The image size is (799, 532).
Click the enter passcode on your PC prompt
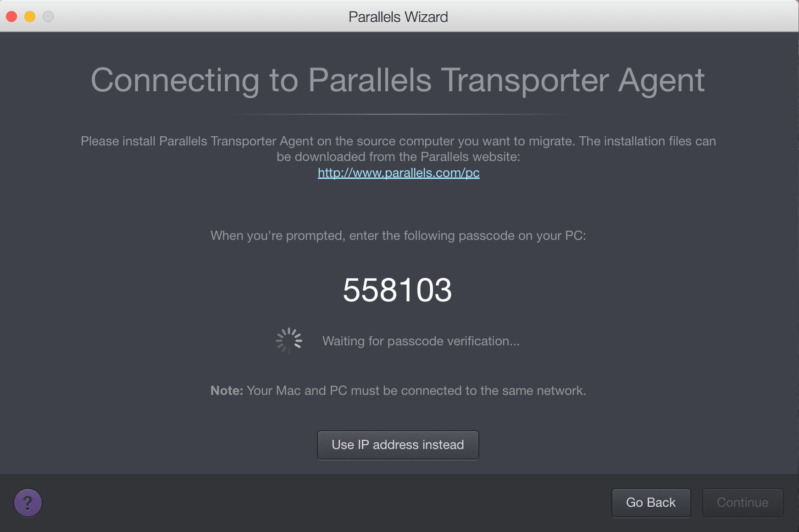(398, 236)
